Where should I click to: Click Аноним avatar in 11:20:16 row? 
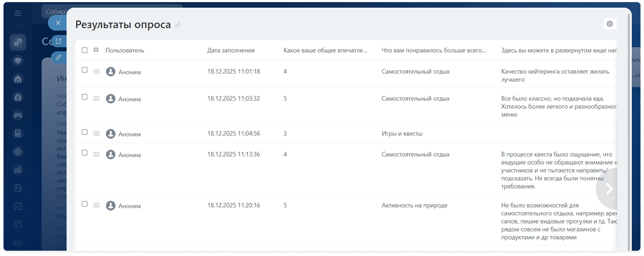click(111, 206)
